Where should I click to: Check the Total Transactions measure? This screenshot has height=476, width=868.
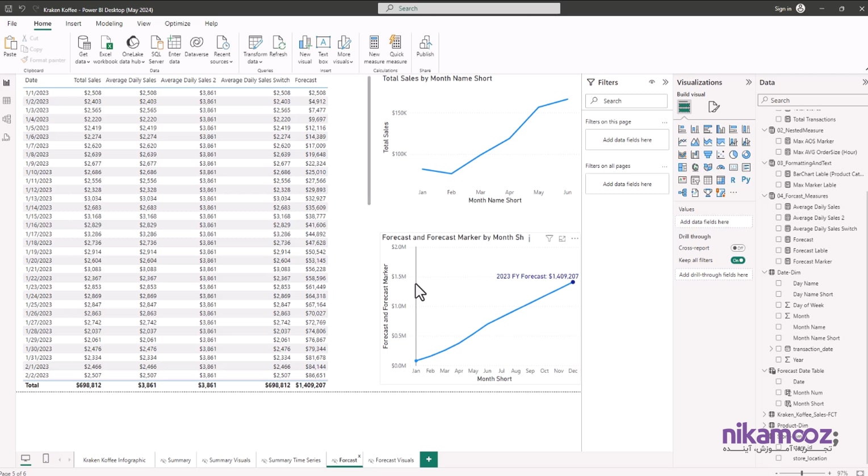pyautogui.click(x=779, y=119)
